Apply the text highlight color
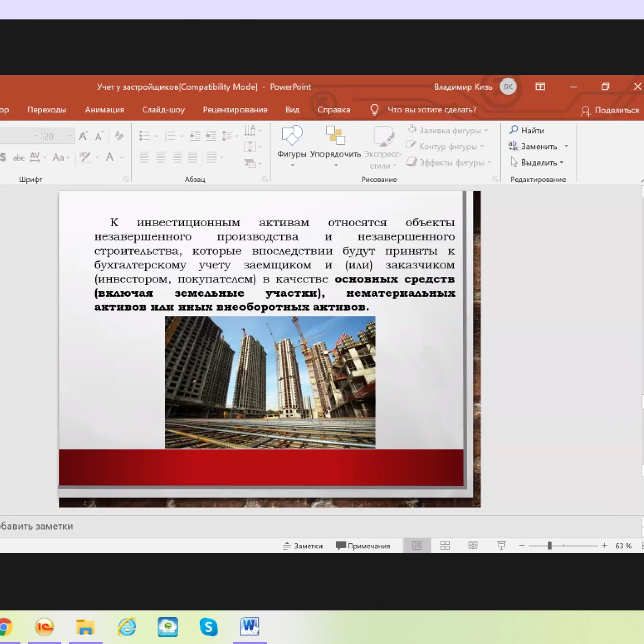 pos(85,157)
